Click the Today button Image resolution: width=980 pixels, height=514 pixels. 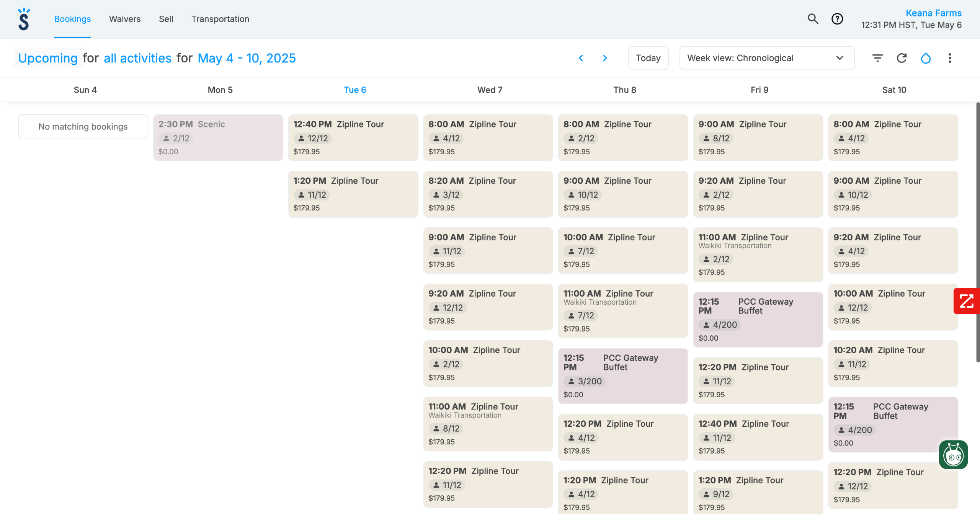648,58
